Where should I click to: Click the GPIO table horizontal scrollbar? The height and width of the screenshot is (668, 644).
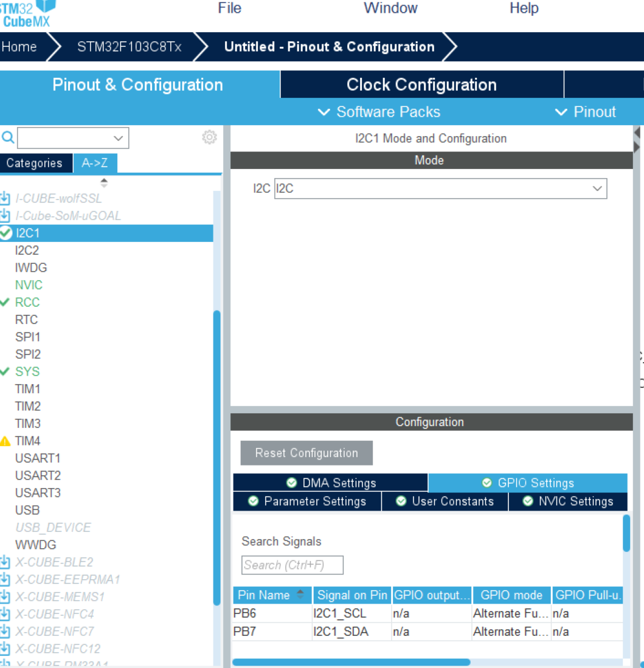point(351,662)
